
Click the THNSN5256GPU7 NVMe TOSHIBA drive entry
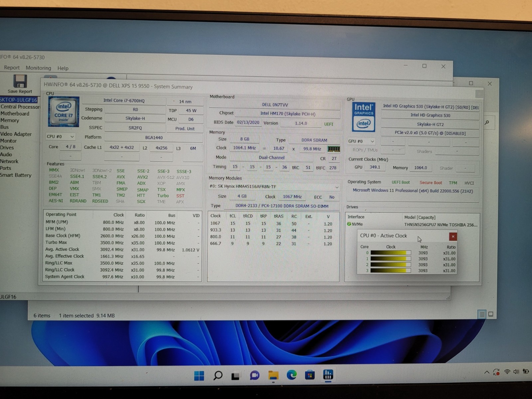[441, 225]
